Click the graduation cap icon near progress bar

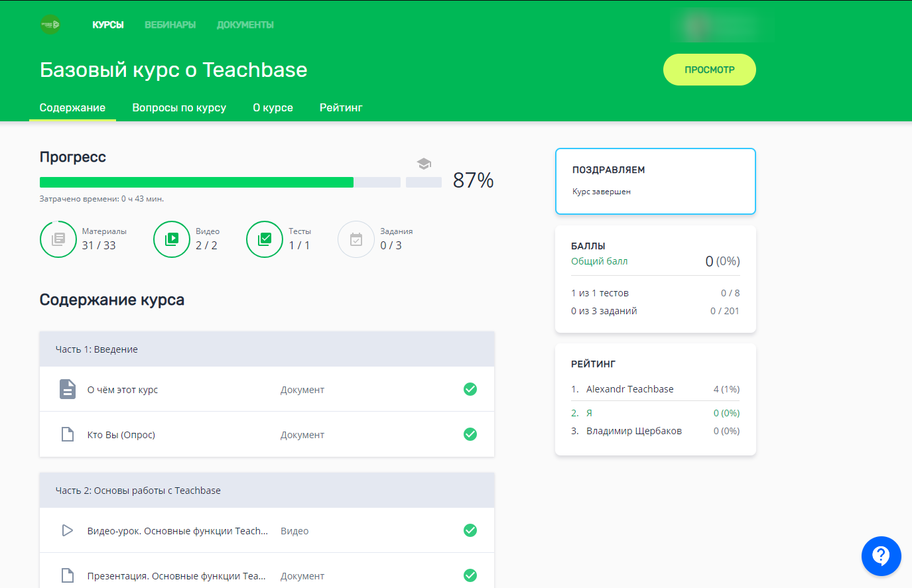(424, 163)
